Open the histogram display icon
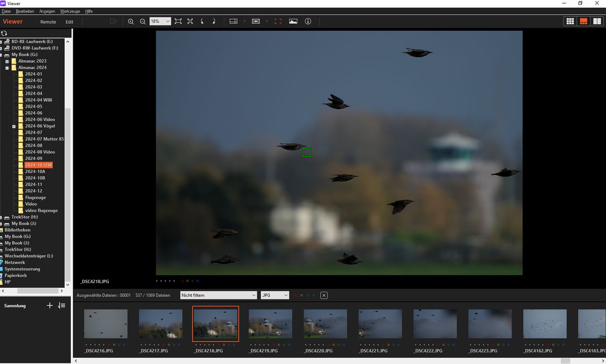 click(293, 21)
